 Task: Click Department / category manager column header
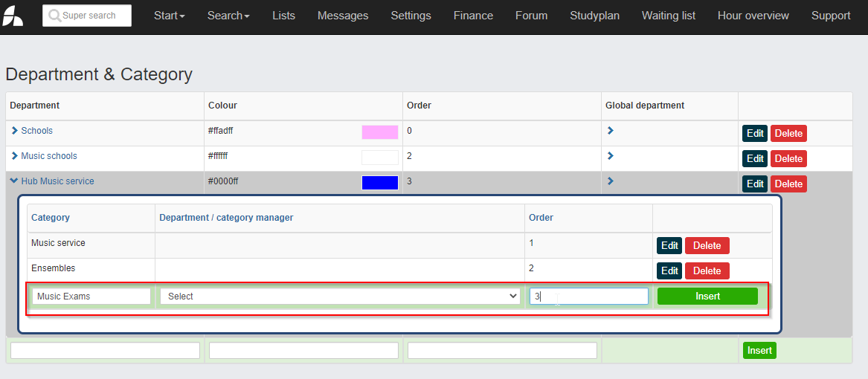(226, 218)
